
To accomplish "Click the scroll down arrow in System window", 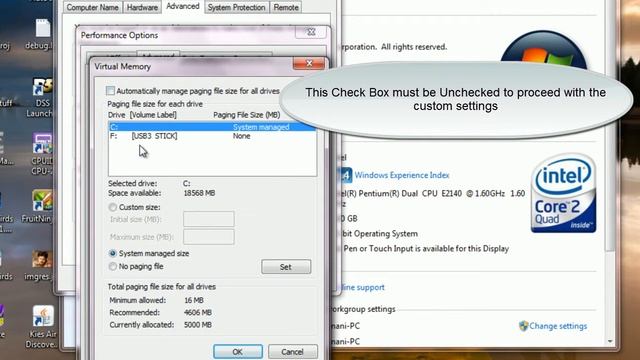I will 610,341.
